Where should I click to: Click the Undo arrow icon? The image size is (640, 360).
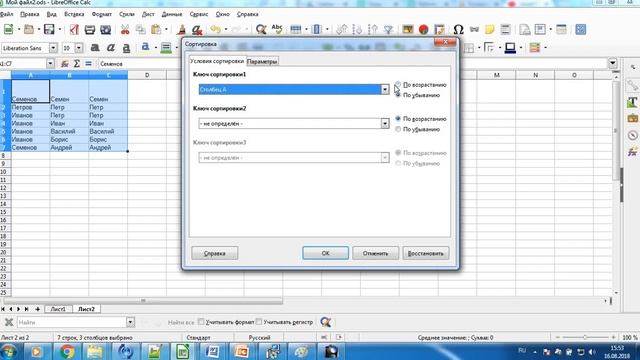215,29
